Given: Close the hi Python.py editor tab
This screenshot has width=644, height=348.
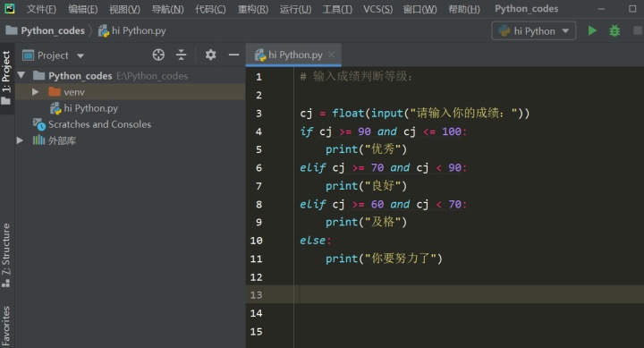Looking at the screenshot, I should pyautogui.click(x=332, y=55).
